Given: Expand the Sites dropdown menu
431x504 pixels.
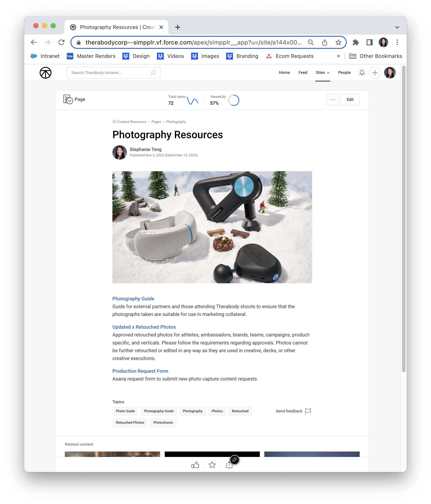Looking at the screenshot, I should pos(322,73).
